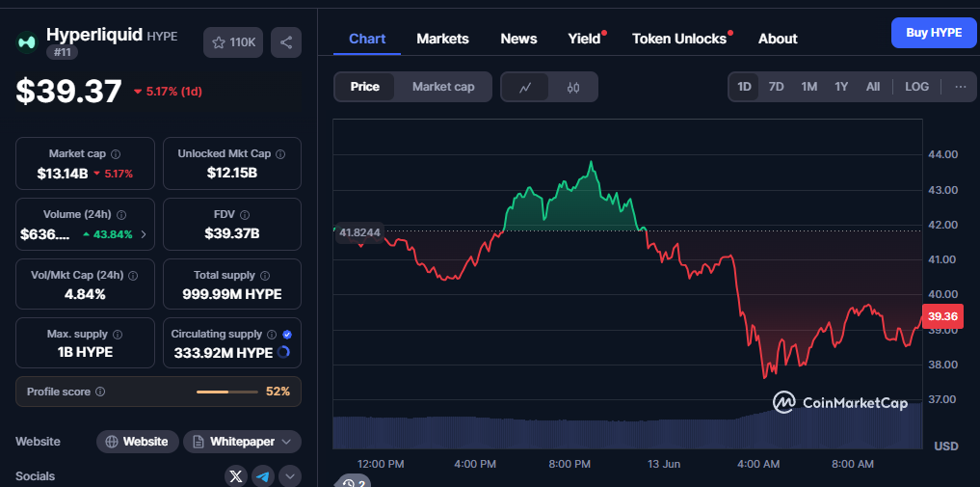Viewport: 980px width, 487px height.
Task: Open Unlocked Mkt Cap info icon
Action: (x=280, y=153)
